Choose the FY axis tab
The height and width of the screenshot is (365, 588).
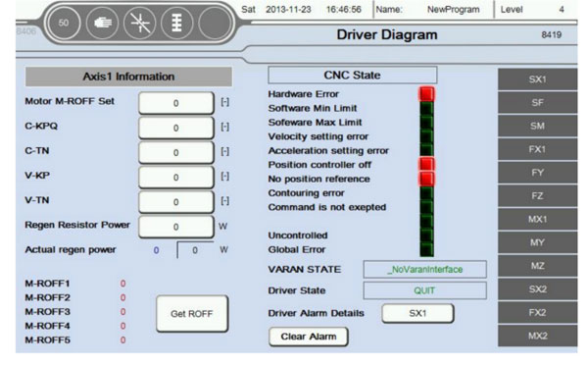pyautogui.click(x=537, y=173)
